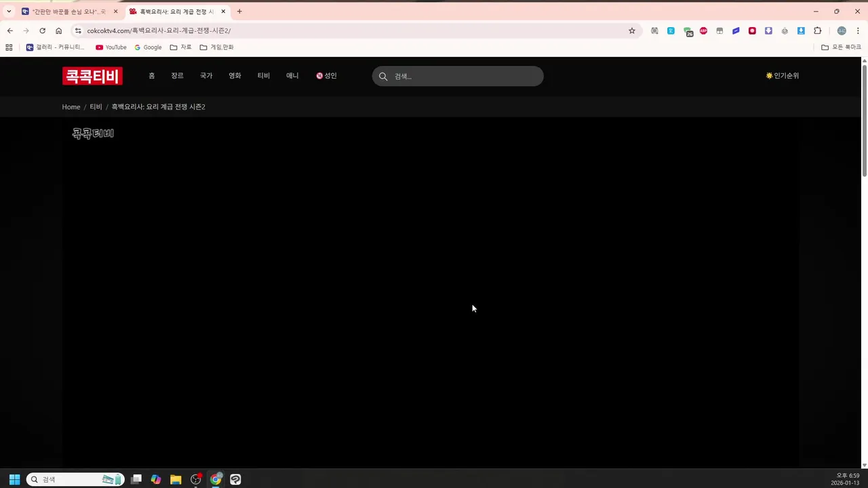
Task: Open Task View on the taskbar
Action: (x=136, y=479)
